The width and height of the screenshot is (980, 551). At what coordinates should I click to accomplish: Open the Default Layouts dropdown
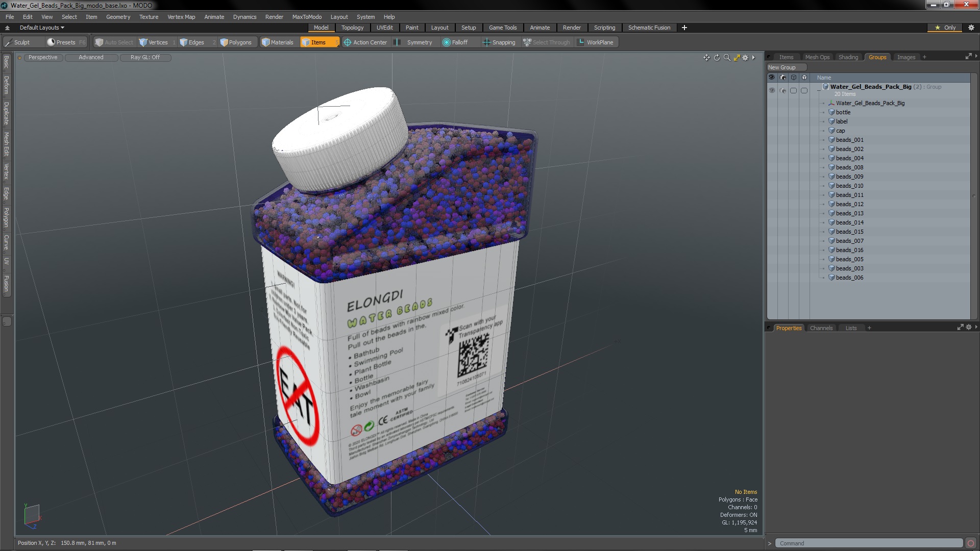pyautogui.click(x=41, y=28)
